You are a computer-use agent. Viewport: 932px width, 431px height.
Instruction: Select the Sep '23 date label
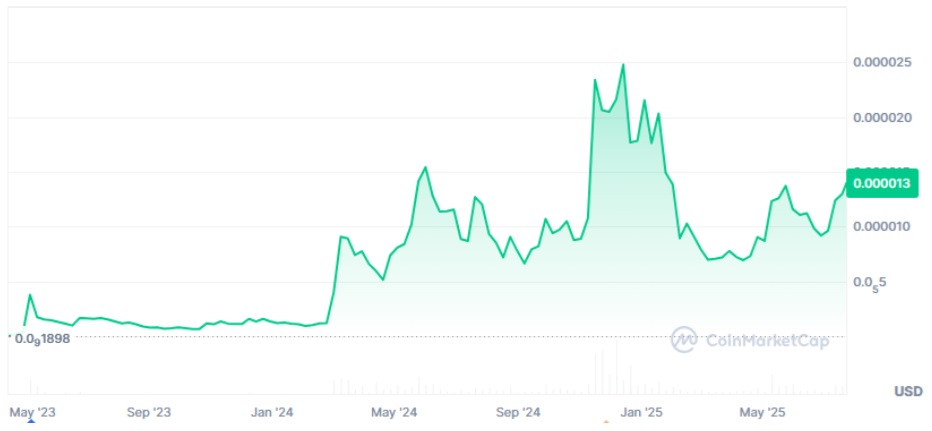coord(150,411)
